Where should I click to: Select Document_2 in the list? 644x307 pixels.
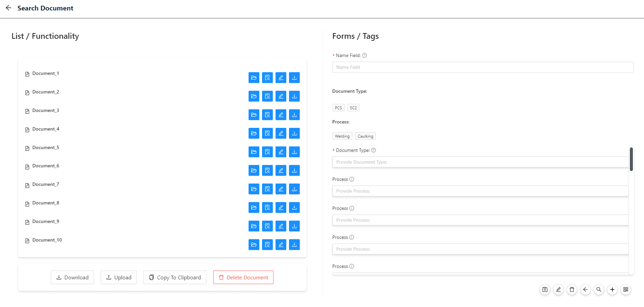coord(45,92)
